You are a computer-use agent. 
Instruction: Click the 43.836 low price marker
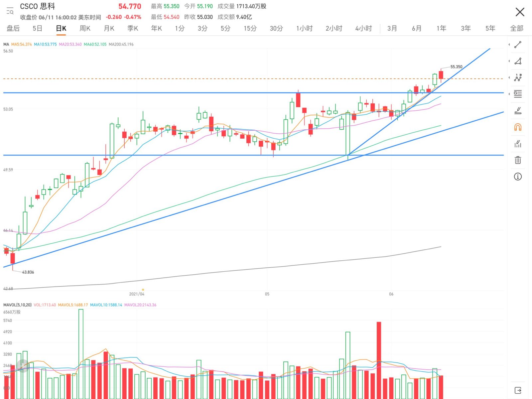[28, 272]
